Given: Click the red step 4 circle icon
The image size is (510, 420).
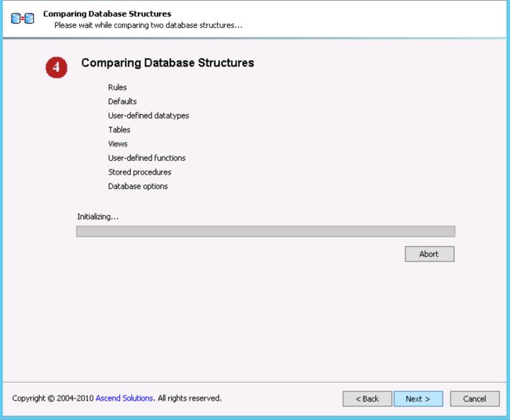Looking at the screenshot, I should 56,68.
